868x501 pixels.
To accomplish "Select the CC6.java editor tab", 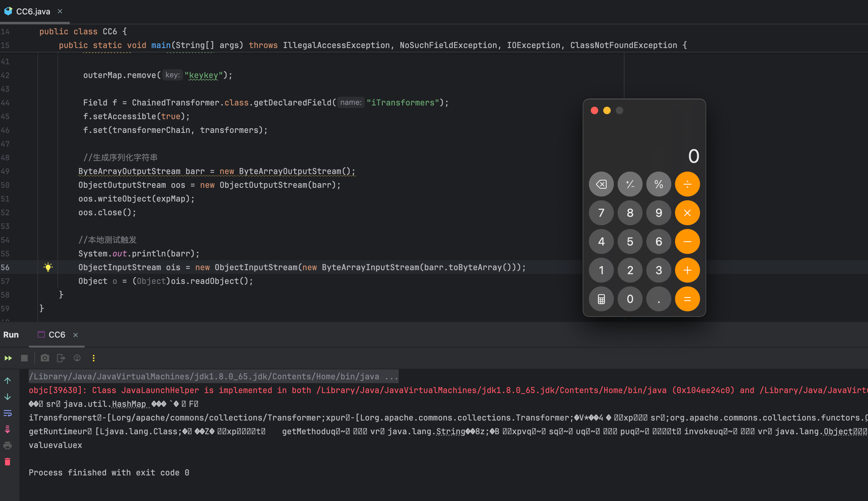I will [33, 11].
